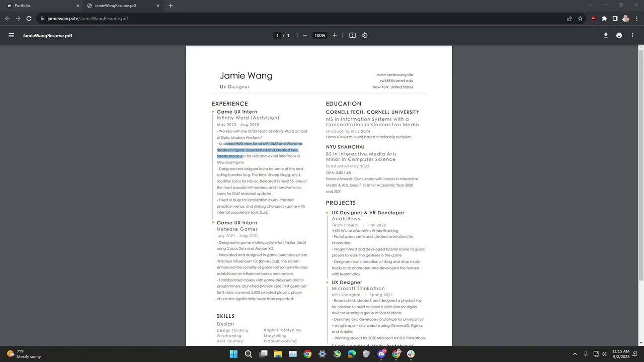Click the address bar URL

[88, 19]
